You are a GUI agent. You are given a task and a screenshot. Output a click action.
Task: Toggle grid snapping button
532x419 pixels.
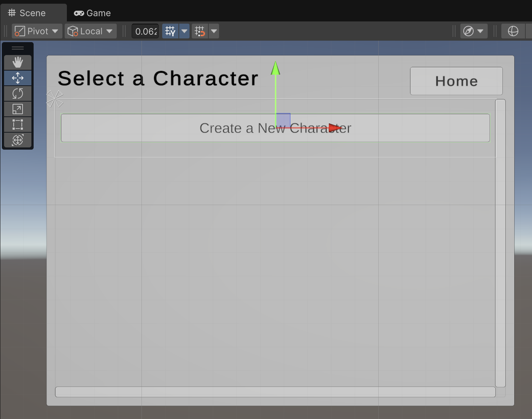click(170, 31)
